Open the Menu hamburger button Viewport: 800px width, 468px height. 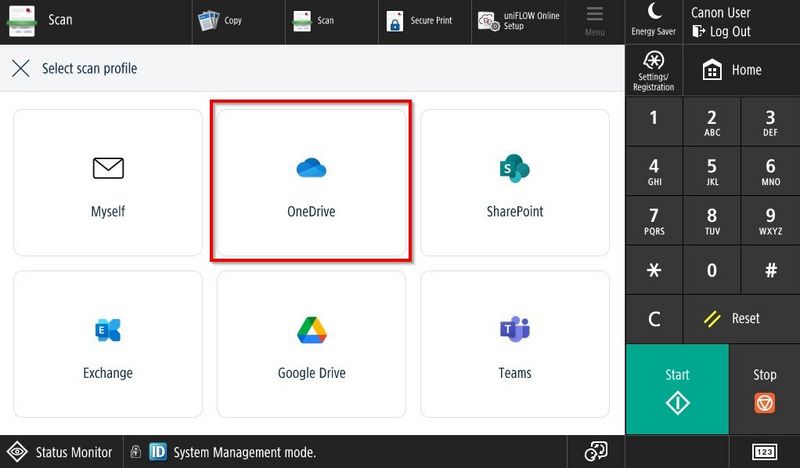pyautogui.click(x=595, y=20)
